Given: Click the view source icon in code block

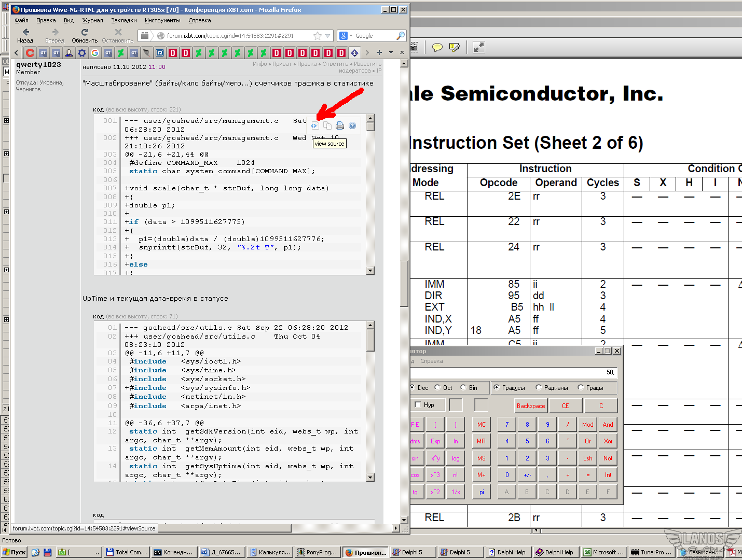Looking at the screenshot, I should tap(314, 125).
